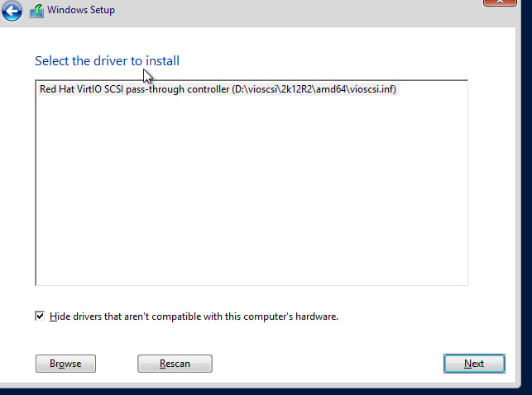Uncheck Hide drivers that aren't compatible checkbox

[40, 316]
